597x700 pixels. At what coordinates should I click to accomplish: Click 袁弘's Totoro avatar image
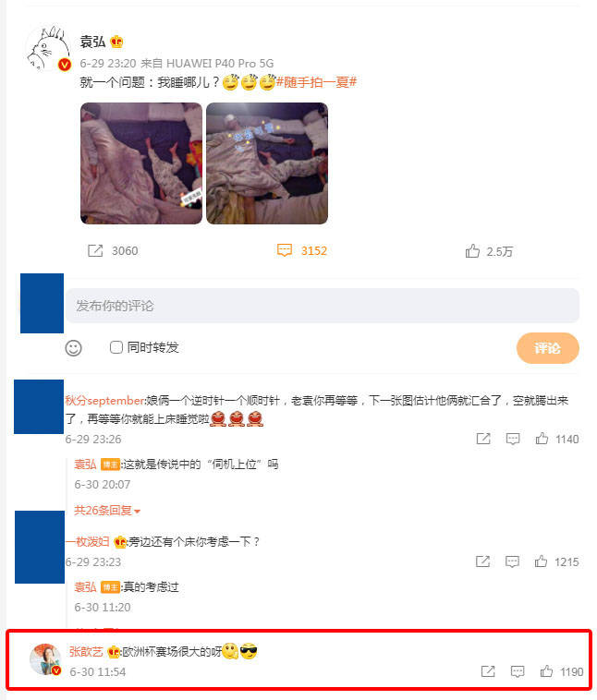pyautogui.click(x=48, y=48)
